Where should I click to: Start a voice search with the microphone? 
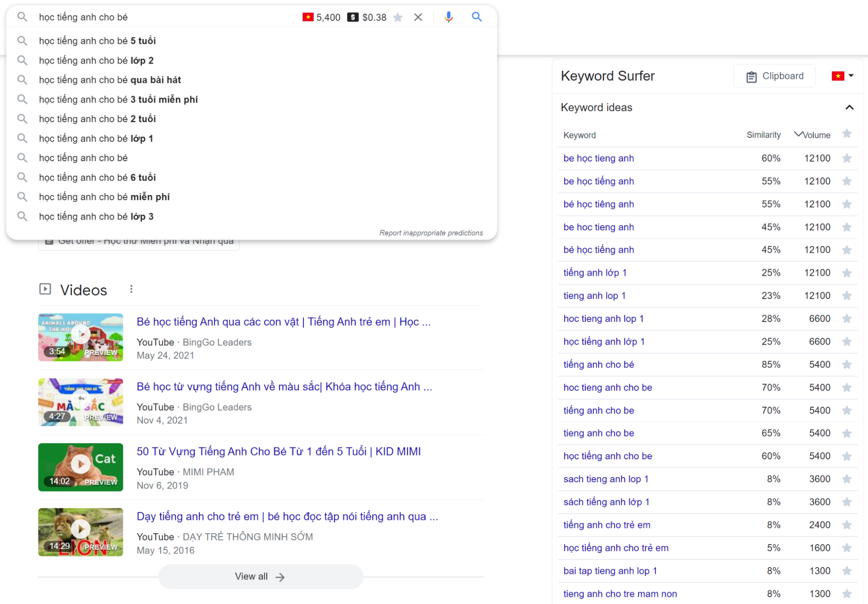click(x=448, y=17)
